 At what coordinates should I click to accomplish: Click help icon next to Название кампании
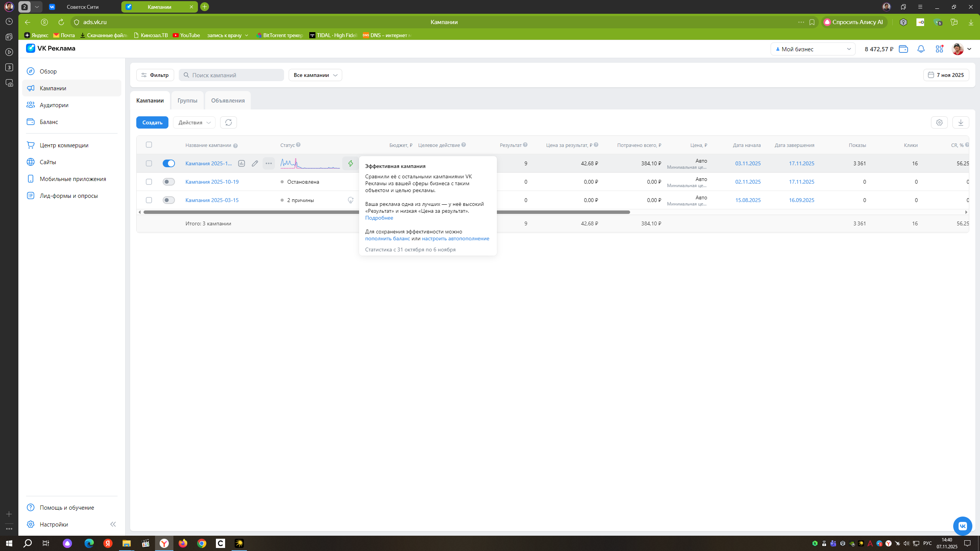pos(235,146)
